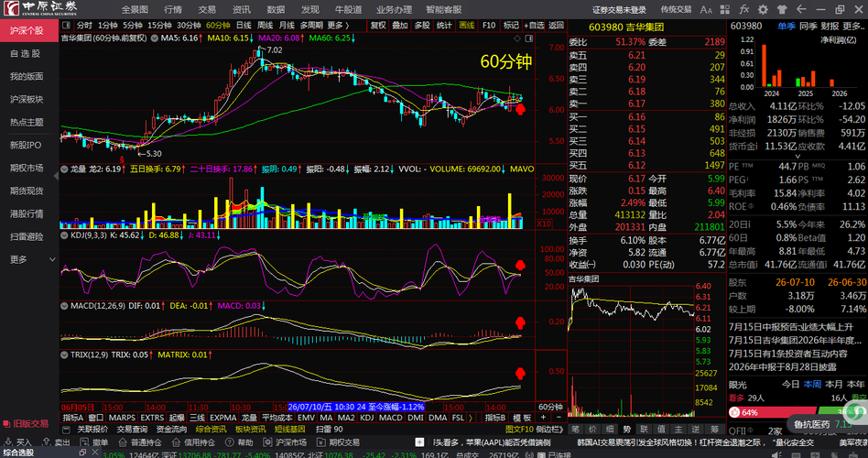This screenshot has height=458, width=868.
Task: Open 指标A indicator group selector
Action: (73, 418)
